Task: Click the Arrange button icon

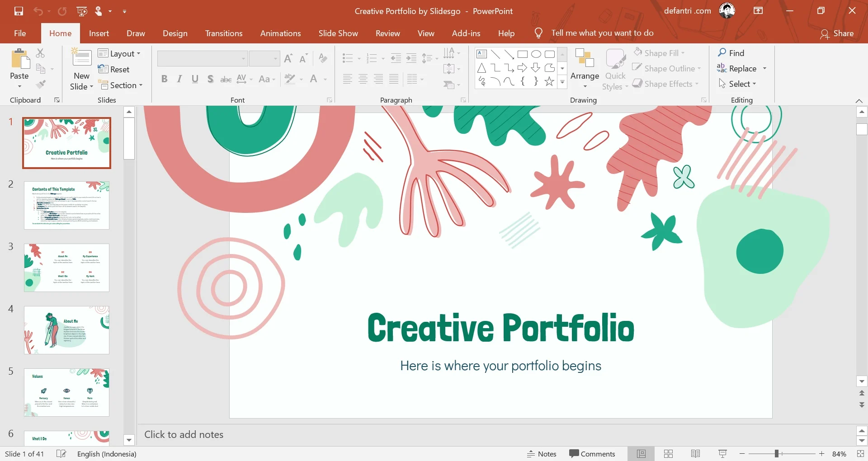Action: coord(585,59)
